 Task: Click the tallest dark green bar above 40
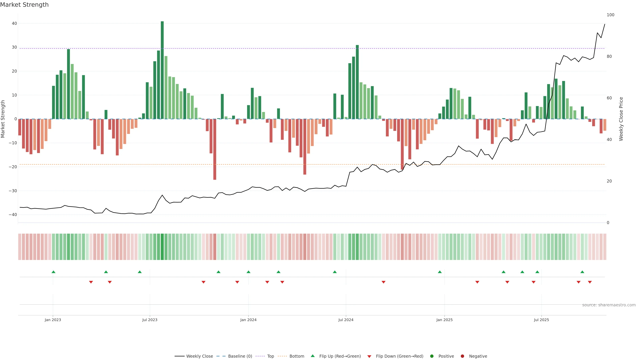(x=162, y=70)
